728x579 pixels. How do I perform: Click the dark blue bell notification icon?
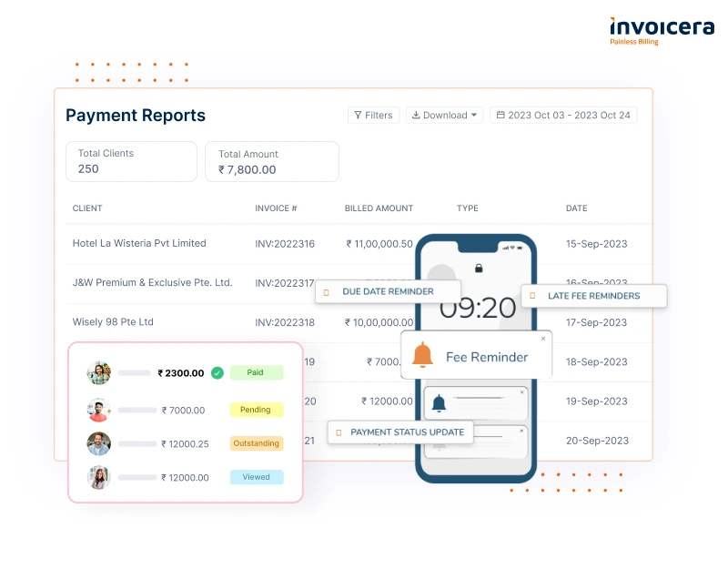click(439, 403)
